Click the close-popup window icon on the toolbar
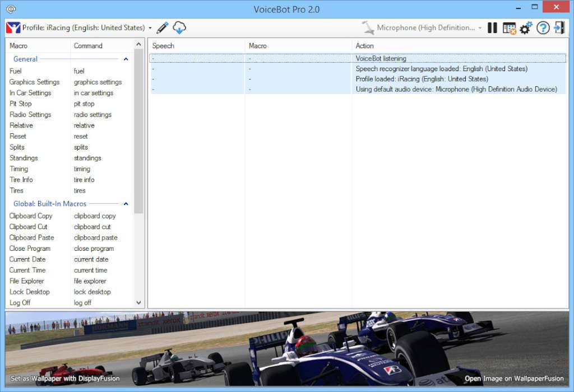Viewport: 574px width, 392px height. (x=509, y=27)
